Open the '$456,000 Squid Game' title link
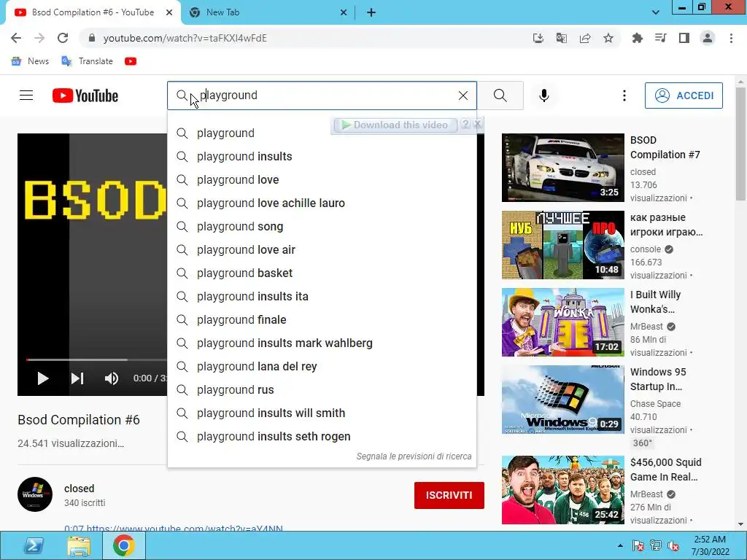 click(665, 470)
